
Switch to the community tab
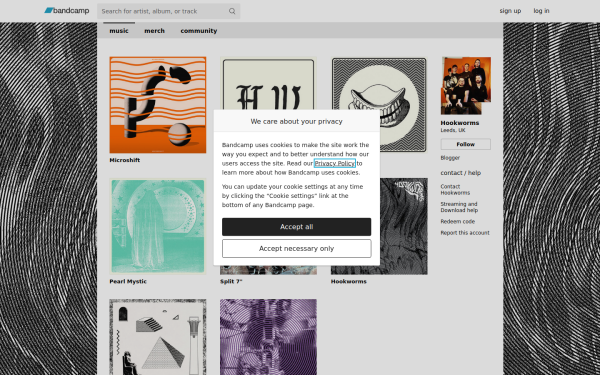pyautogui.click(x=199, y=31)
